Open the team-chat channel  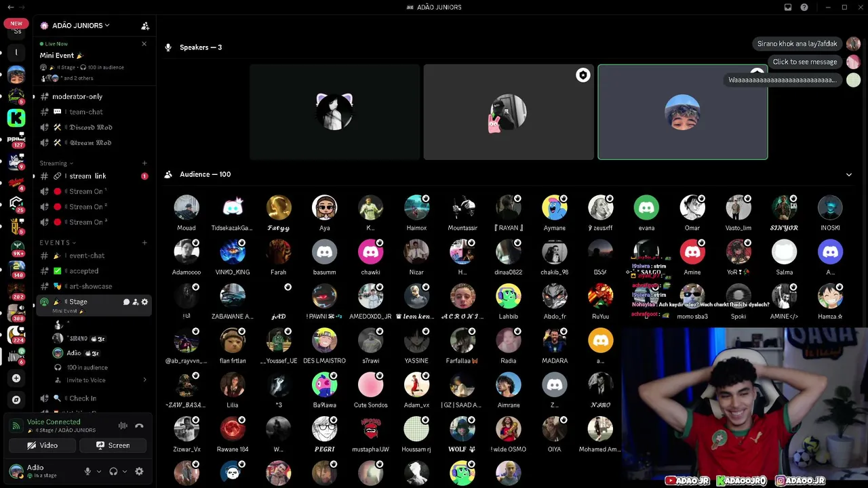[x=93, y=112]
